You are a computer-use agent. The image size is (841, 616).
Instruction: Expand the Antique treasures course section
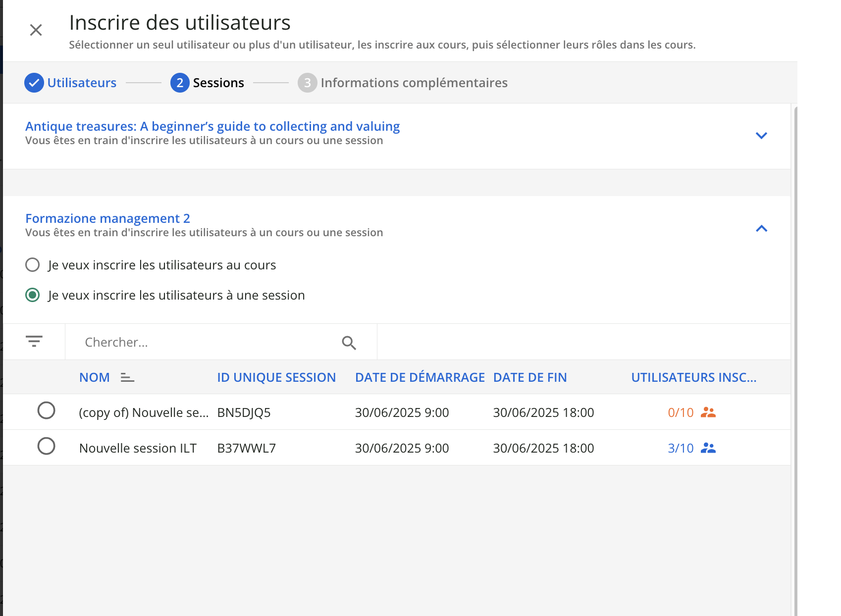point(761,136)
